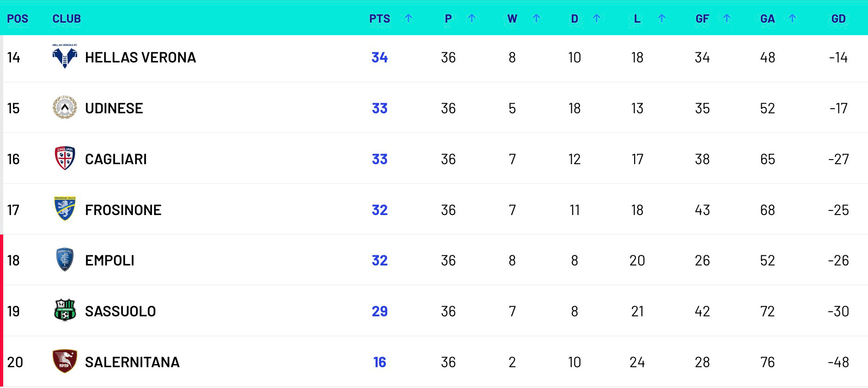Click the Cagliari club crest
Viewport: 868px width, 388px height.
pyautogui.click(x=65, y=159)
